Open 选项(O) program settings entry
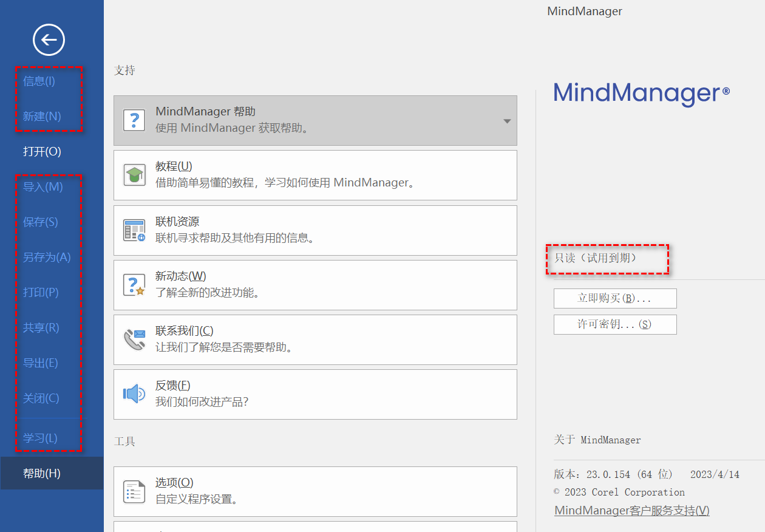The height and width of the screenshot is (532, 765). coord(315,491)
